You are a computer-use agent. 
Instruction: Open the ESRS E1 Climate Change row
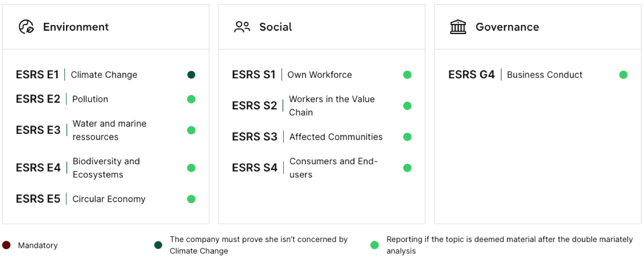point(105,75)
